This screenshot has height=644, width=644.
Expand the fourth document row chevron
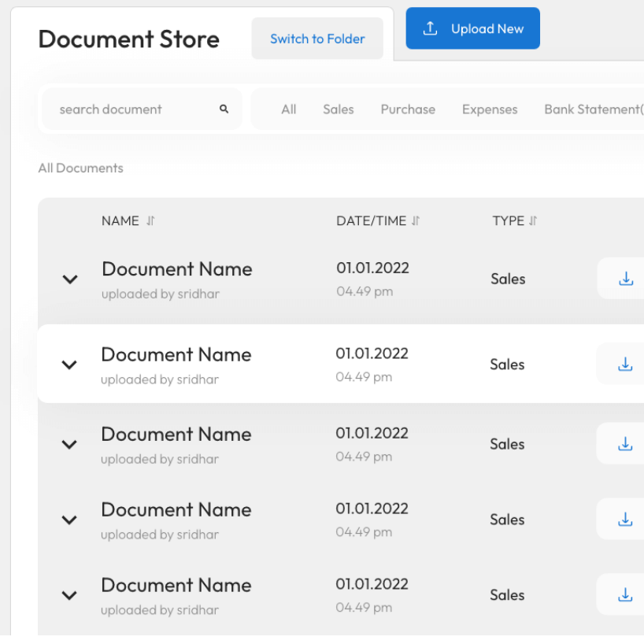pyautogui.click(x=69, y=520)
